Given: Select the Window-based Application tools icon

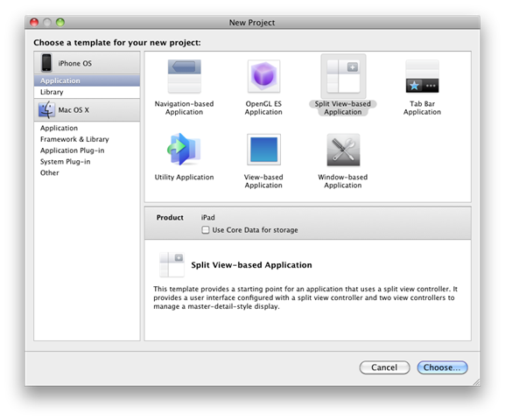Looking at the screenshot, I should coord(343,150).
